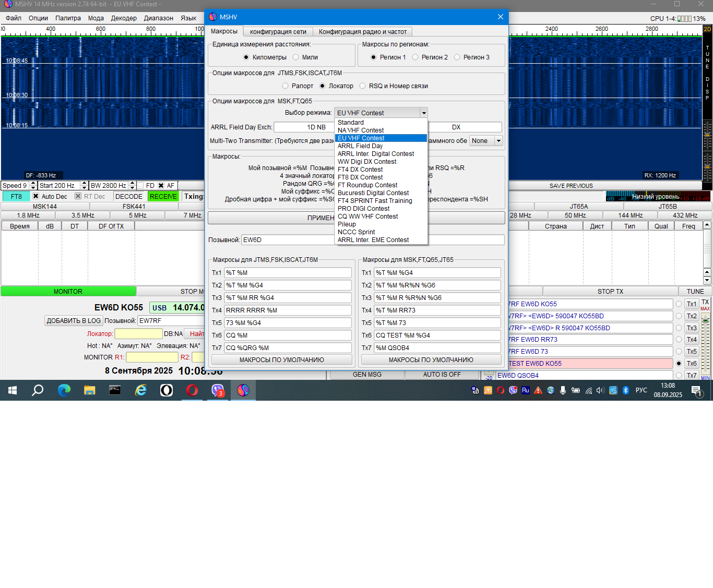Image resolution: width=713 pixels, height=588 pixels.
Task: Open the notification center icon
Action: click(696, 390)
